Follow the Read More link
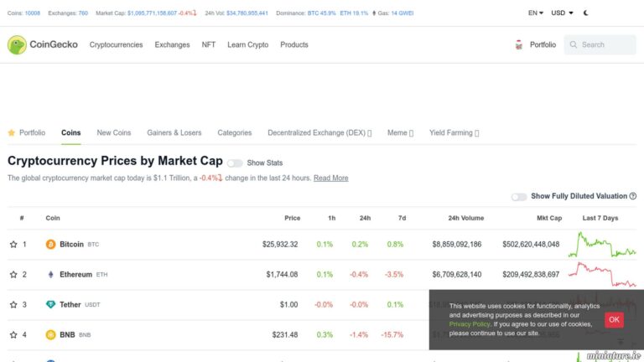644x362 pixels. click(331, 178)
